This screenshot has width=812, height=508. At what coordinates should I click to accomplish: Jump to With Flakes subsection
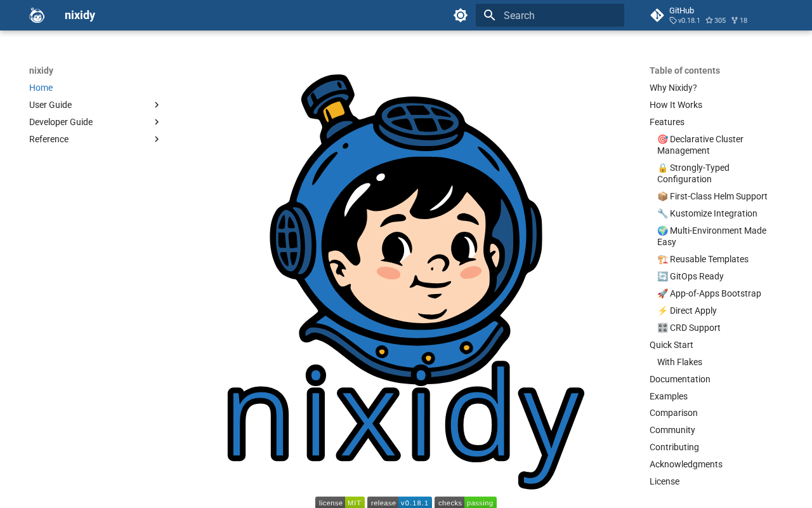(679, 362)
